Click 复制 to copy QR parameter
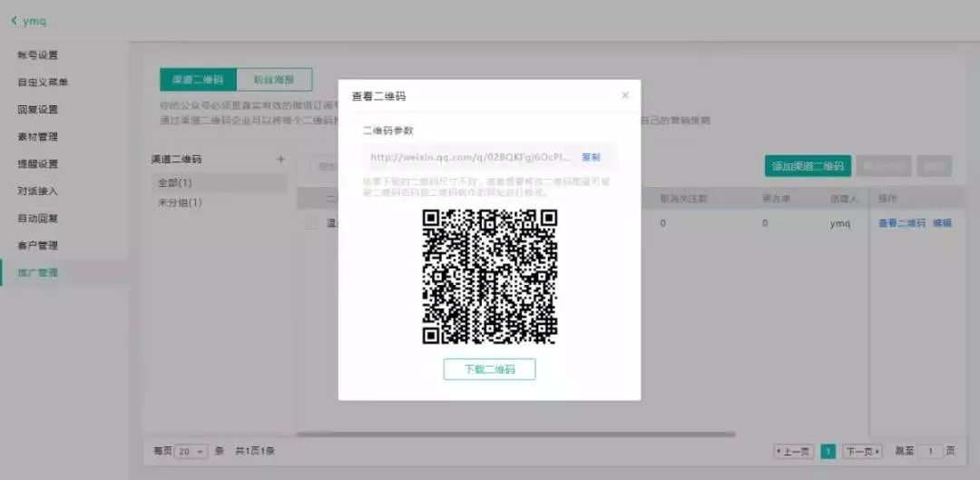Viewport: 980px width, 480px height. tap(591, 158)
